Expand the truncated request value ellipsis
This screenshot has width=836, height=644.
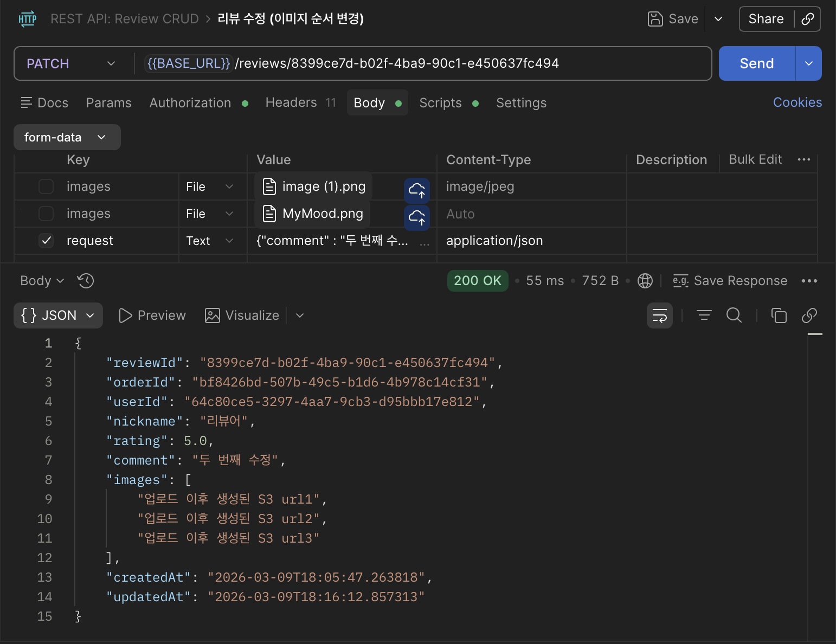[425, 244]
